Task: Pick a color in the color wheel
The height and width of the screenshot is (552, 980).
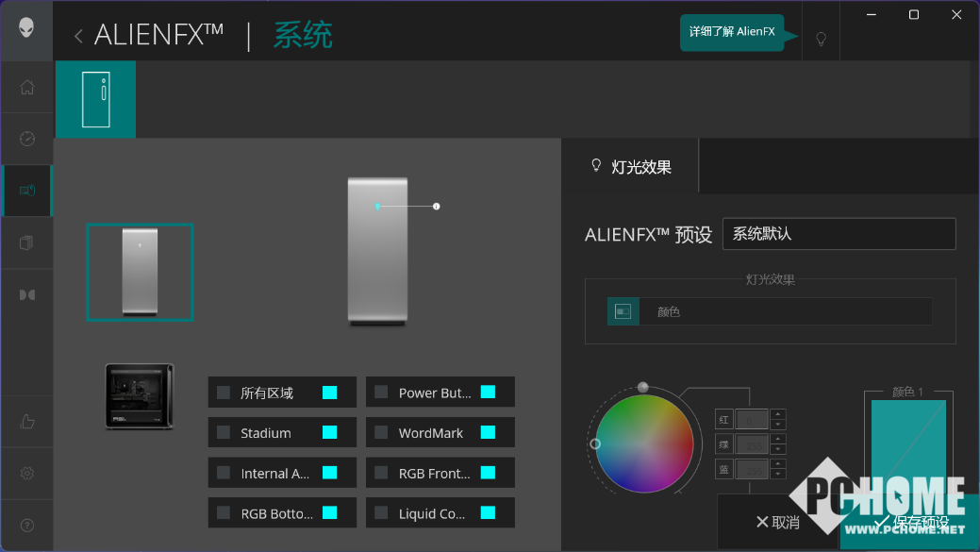Action: [x=644, y=443]
